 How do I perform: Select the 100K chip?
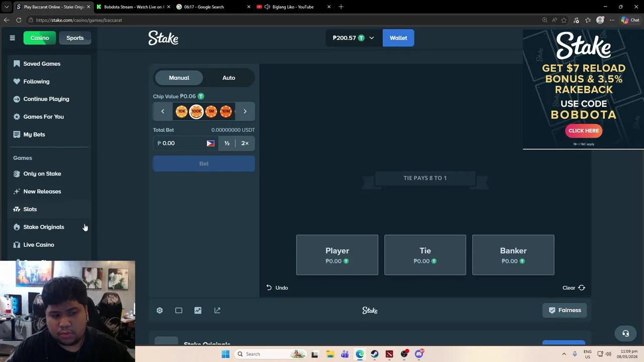click(x=196, y=111)
